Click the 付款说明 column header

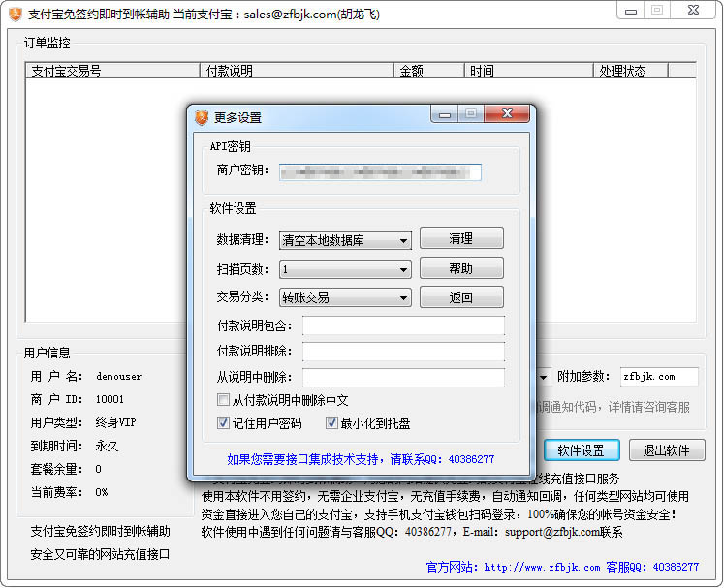pos(297,71)
